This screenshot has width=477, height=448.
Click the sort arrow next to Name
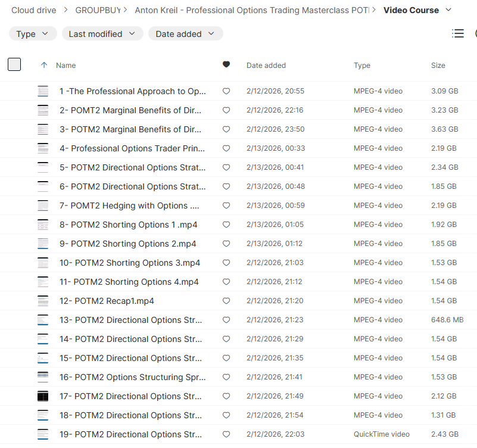point(43,65)
